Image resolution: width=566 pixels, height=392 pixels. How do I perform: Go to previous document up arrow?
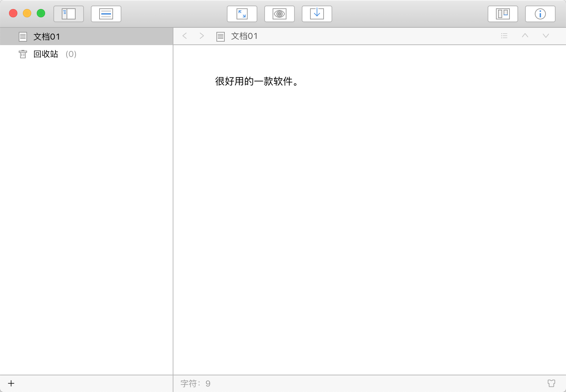click(x=525, y=35)
